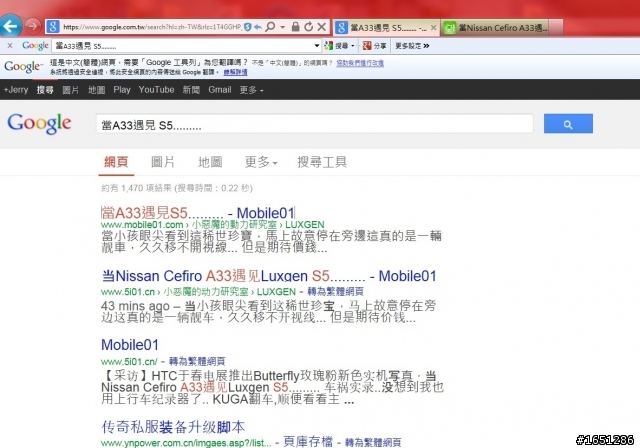
Task: Click the blue S compatibility icon in address bar
Action: coord(247,27)
